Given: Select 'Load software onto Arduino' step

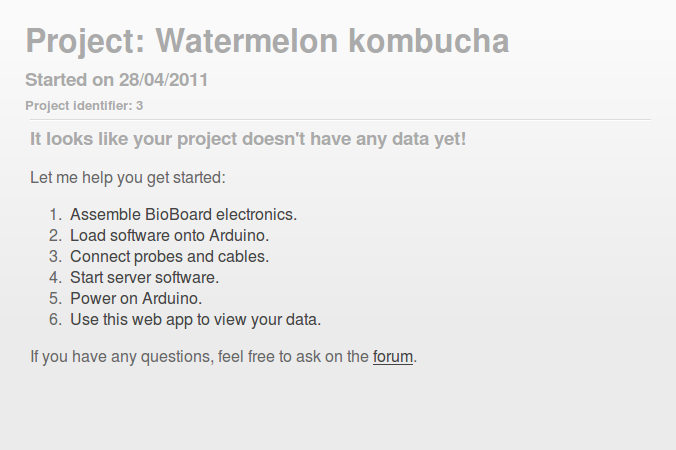Looking at the screenshot, I should pyautogui.click(x=170, y=235).
